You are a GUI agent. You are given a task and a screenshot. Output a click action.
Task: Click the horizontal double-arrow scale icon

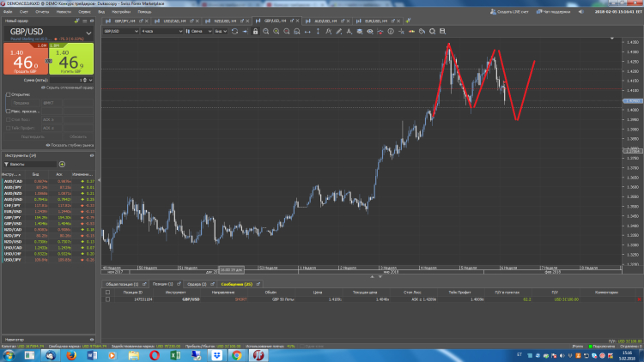pos(307,31)
